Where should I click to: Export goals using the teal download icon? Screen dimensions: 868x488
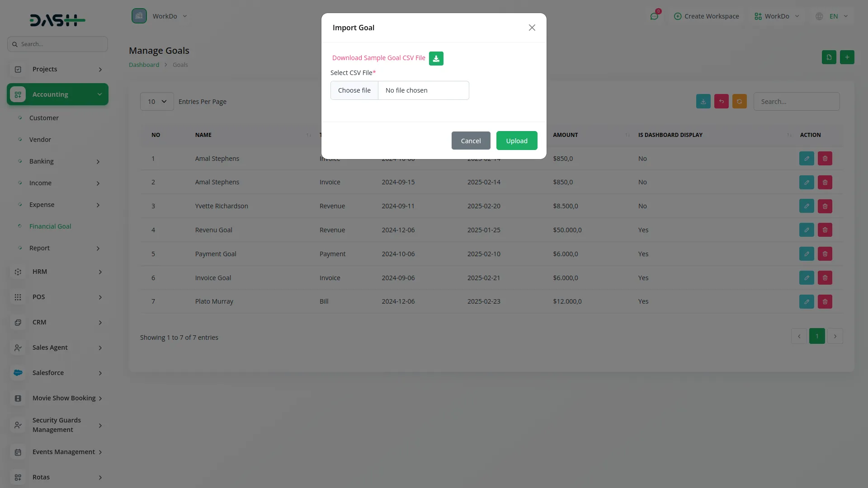pyautogui.click(x=703, y=101)
